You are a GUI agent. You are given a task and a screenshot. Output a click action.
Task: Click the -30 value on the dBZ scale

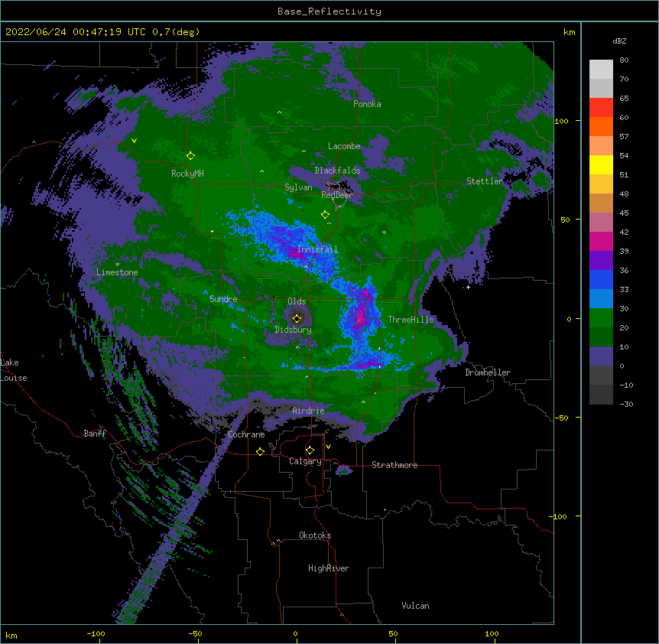tap(626, 405)
